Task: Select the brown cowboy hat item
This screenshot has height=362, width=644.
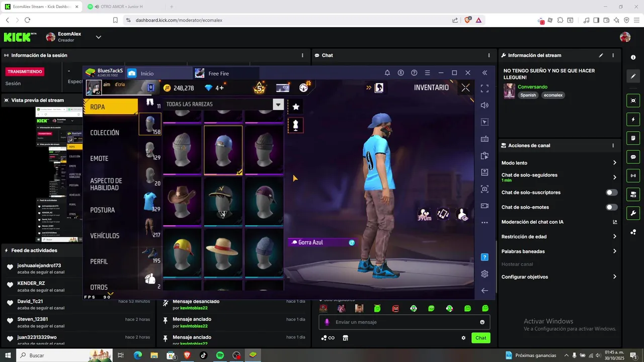Action: coord(182,202)
